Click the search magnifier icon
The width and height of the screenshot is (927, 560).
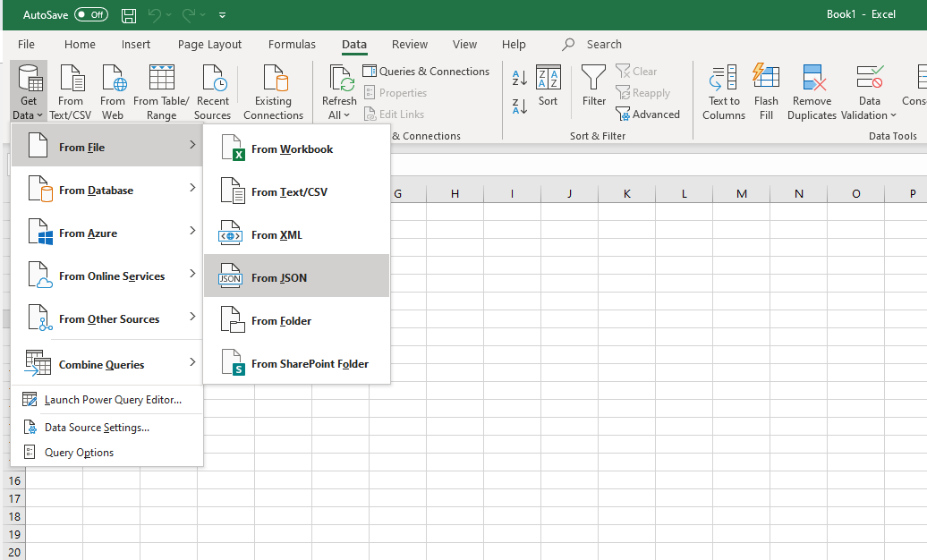(568, 45)
